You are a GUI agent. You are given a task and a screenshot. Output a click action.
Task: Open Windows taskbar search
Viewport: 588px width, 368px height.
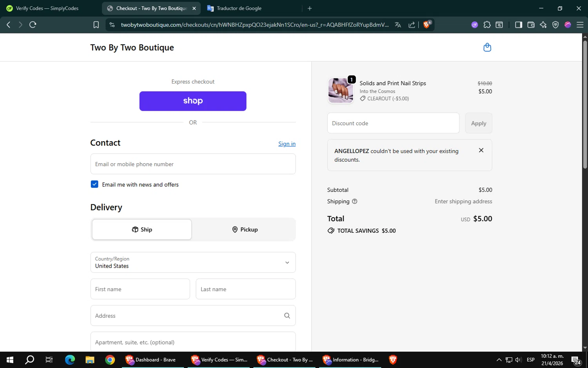29,360
